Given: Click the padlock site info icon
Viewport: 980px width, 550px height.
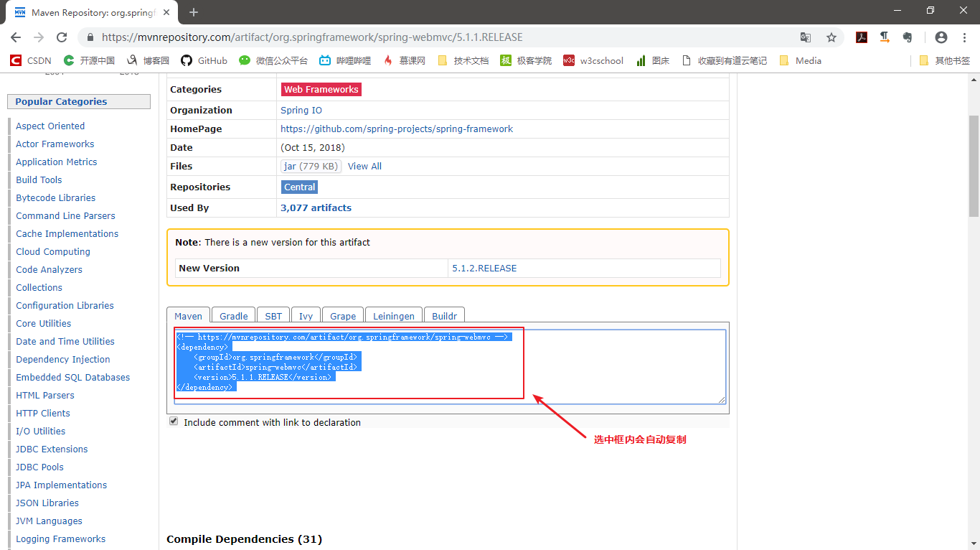Looking at the screenshot, I should click(x=90, y=37).
